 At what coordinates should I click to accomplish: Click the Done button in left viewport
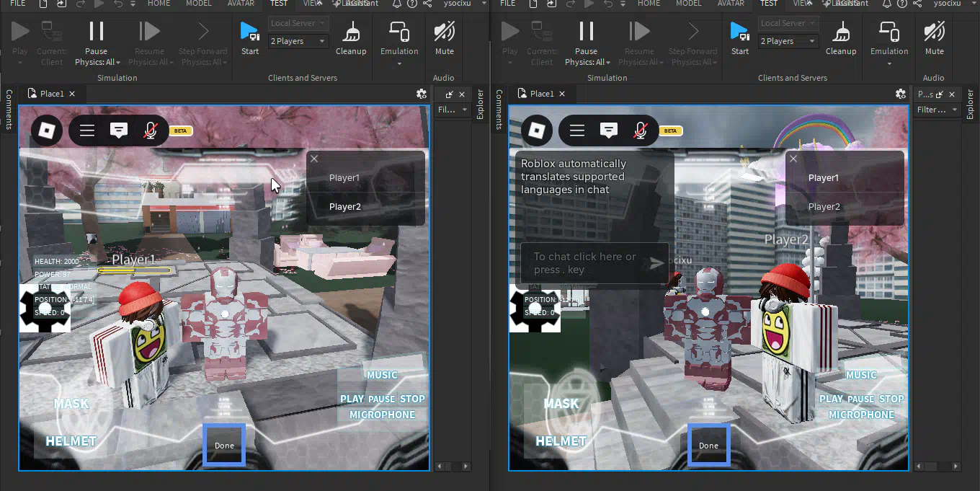pyautogui.click(x=224, y=445)
